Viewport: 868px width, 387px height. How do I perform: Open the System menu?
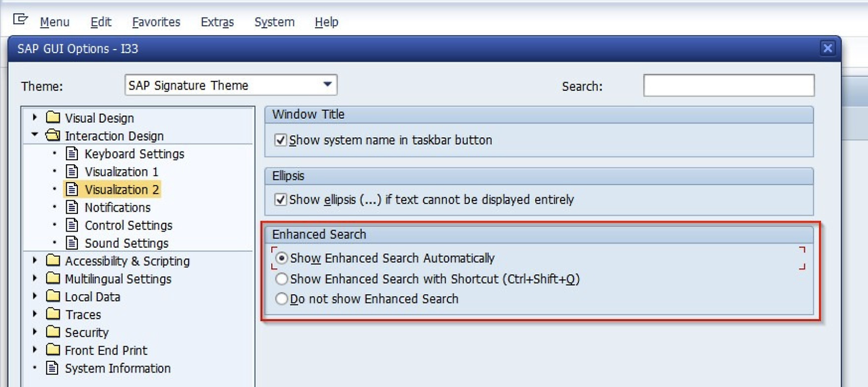274,22
